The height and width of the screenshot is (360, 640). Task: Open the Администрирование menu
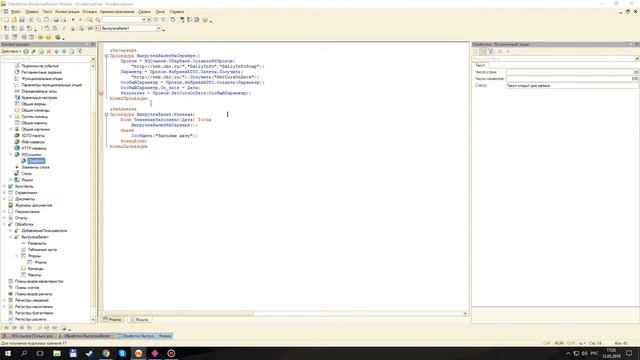(117, 12)
